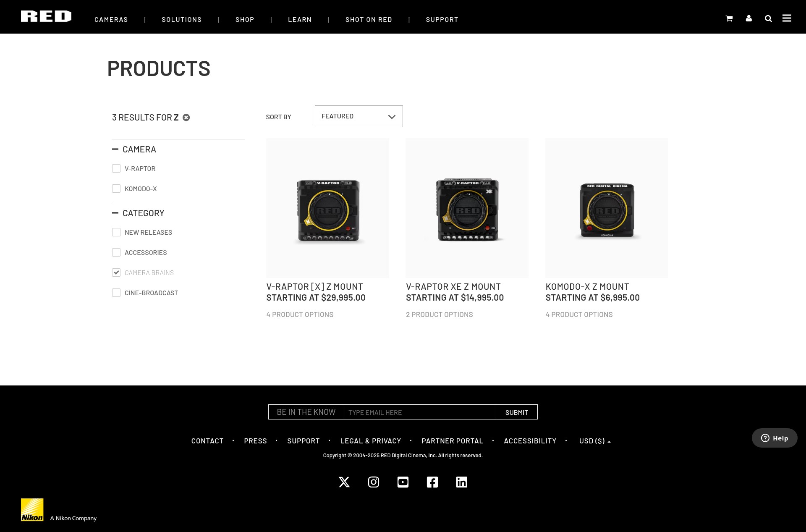The image size is (806, 532).
Task: Clear the Z search results filter
Action: (186, 118)
